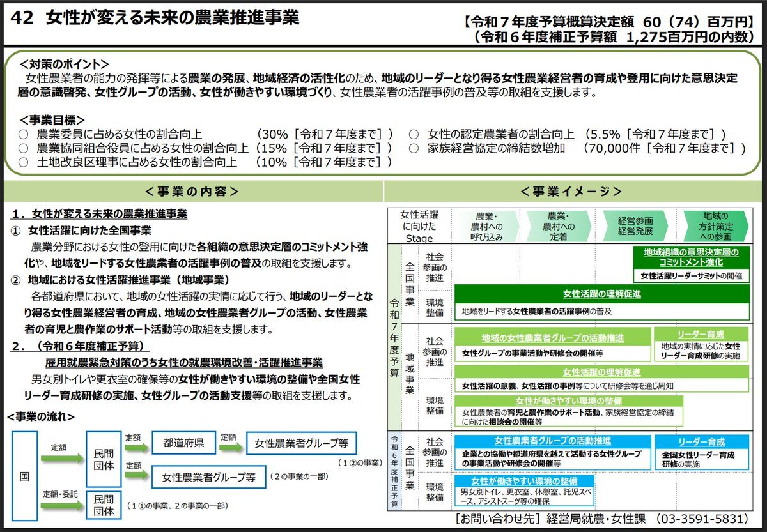Select the goal '農業委員に占める女性の割合向上'
This screenshot has width=767, height=532.
(x=120, y=134)
